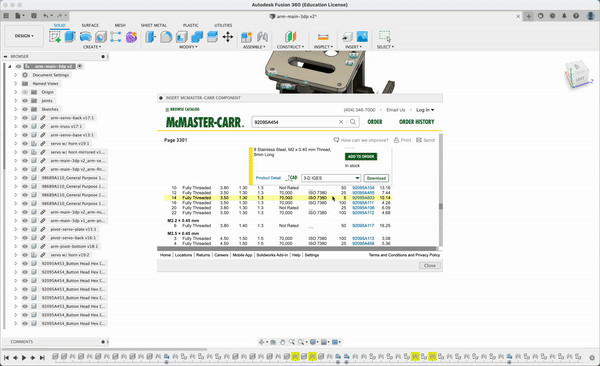Switch to the SURFACE tab
This screenshot has width=600, height=366.
pyautogui.click(x=90, y=25)
